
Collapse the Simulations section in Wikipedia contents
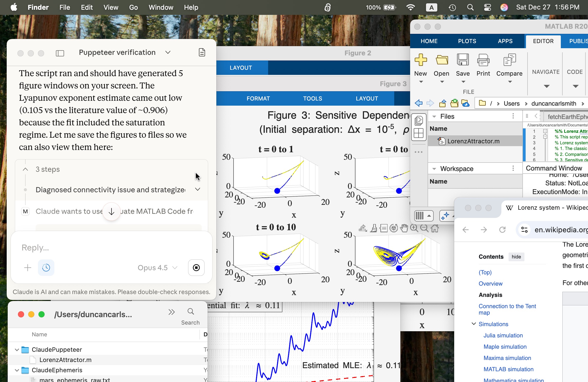click(x=474, y=324)
